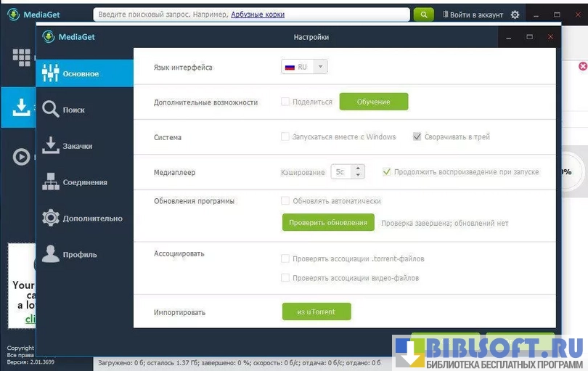This screenshot has height=371, width=588.
Task: Enable Запускаться вместе с Windows
Action: point(285,136)
